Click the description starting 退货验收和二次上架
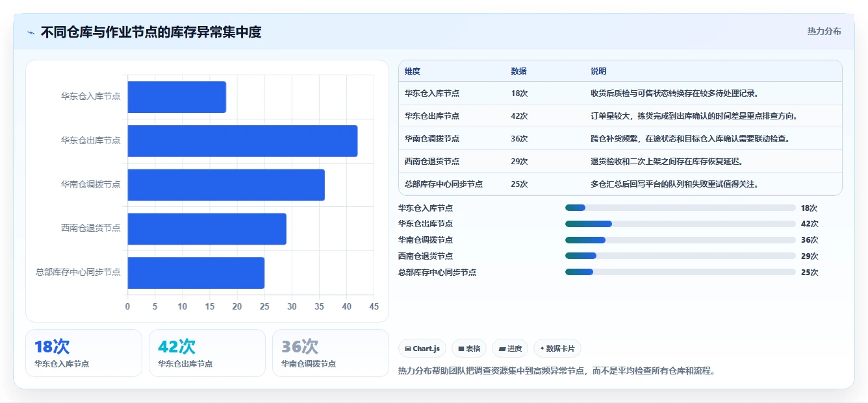868x403 pixels. pos(667,162)
